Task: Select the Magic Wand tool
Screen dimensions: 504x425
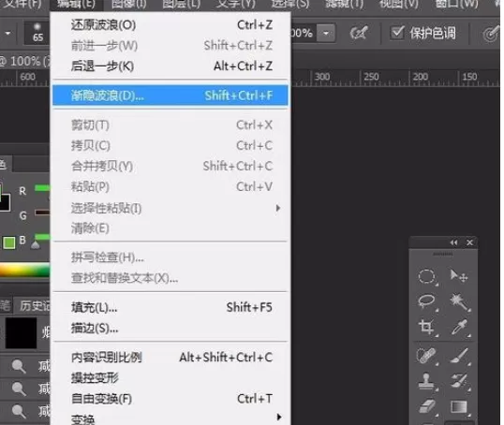Action: pos(459,301)
